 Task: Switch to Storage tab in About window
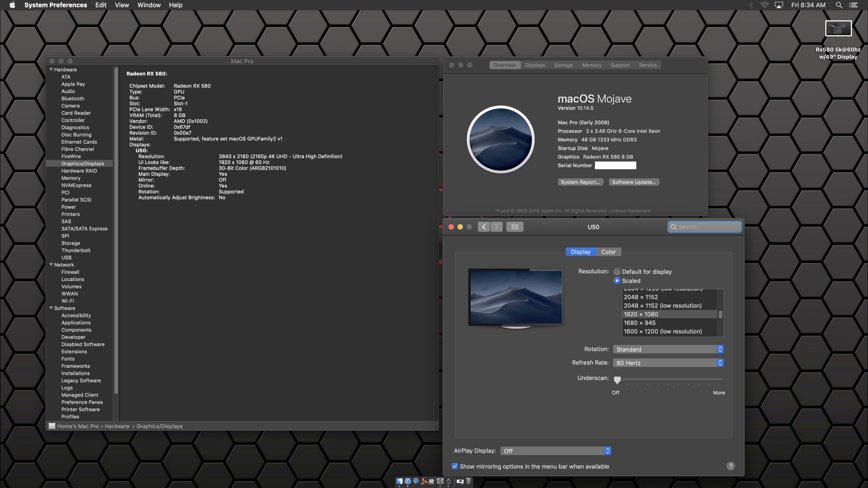563,65
